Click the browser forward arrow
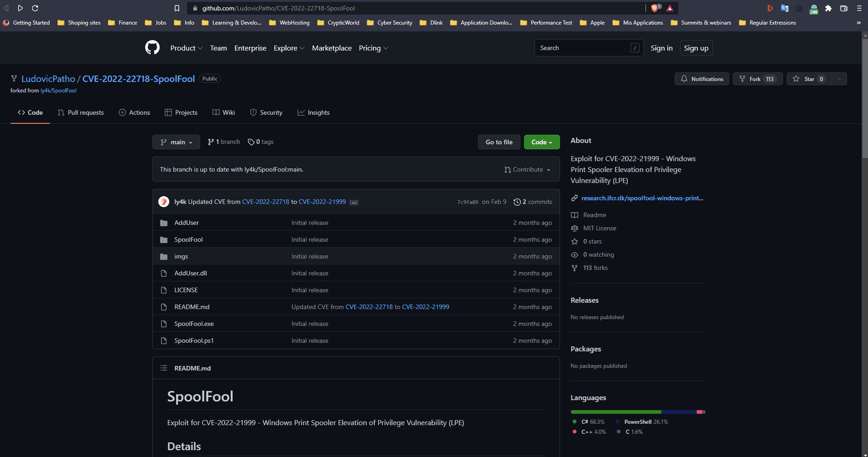 [20, 8]
